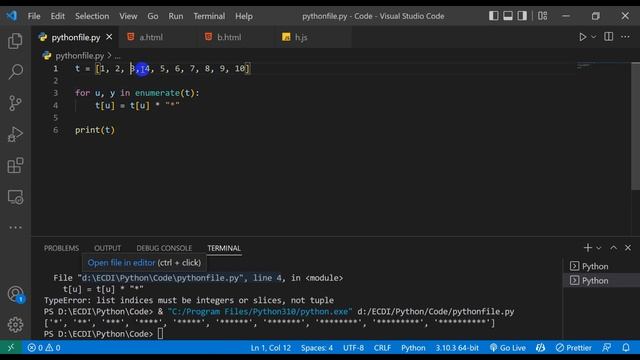Screen dimensions: 640x360
Task: Open the Terminal menu
Action: pos(209,16)
